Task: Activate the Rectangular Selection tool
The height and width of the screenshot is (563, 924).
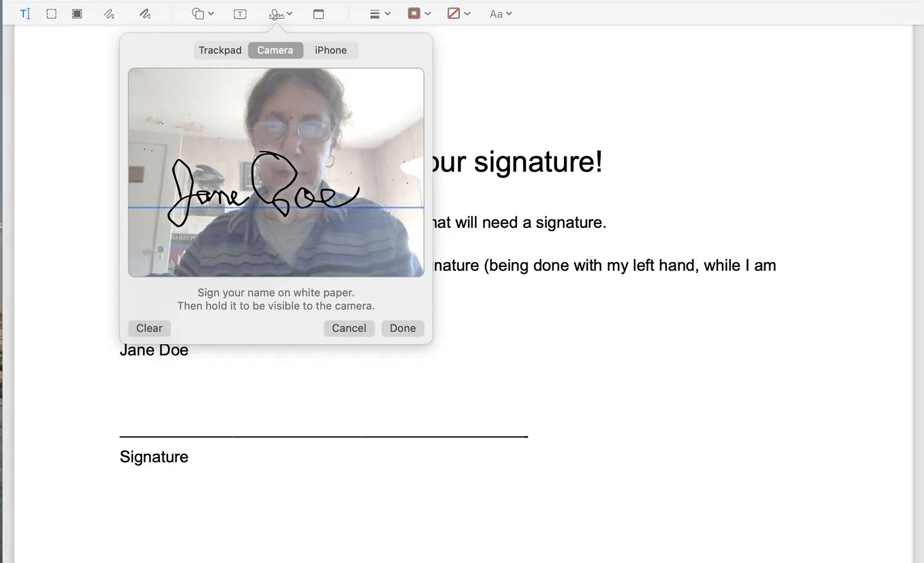Action: [x=51, y=13]
